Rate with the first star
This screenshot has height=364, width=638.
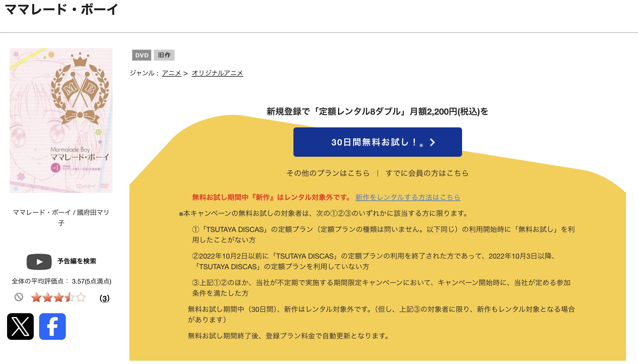(x=36, y=297)
